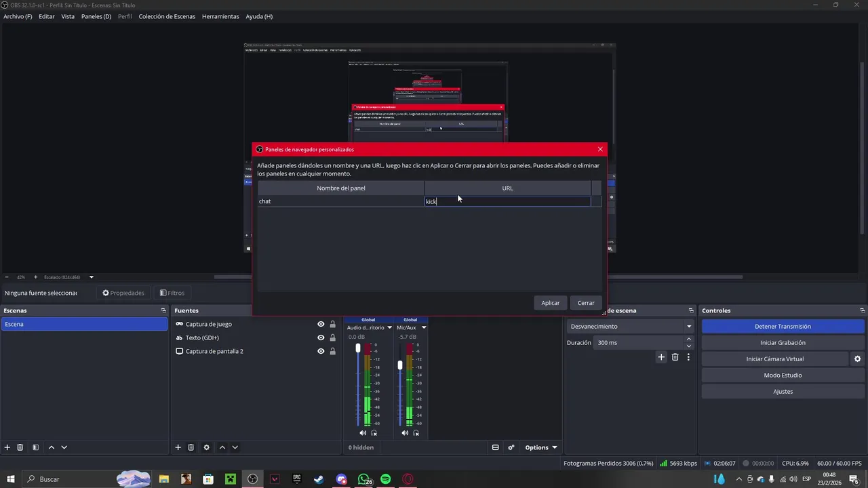Viewport: 868px width, 488px height.
Task: Open Epic Games launcher from the taskbar
Action: tap(296, 479)
